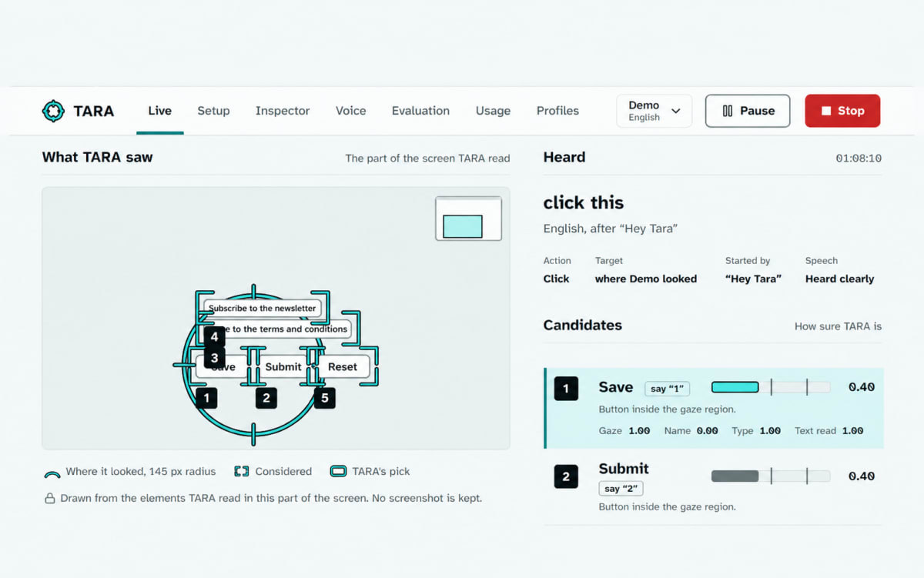Click the Submit confidence bar

(x=770, y=476)
